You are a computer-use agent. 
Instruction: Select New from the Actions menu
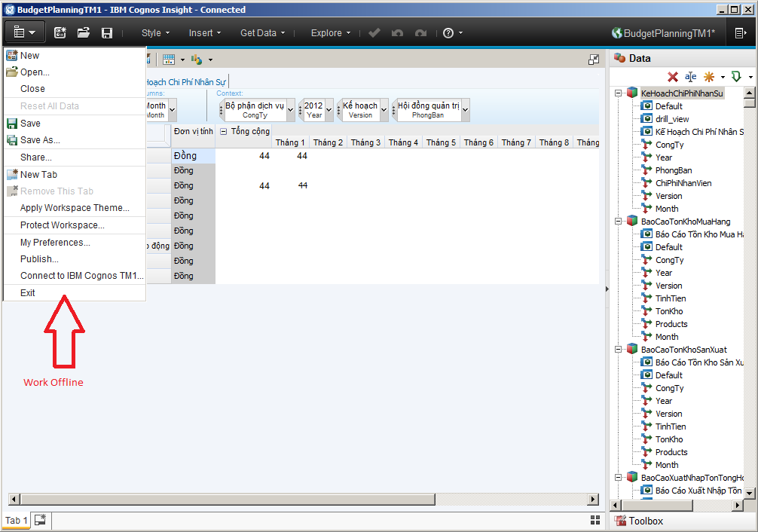(75, 56)
